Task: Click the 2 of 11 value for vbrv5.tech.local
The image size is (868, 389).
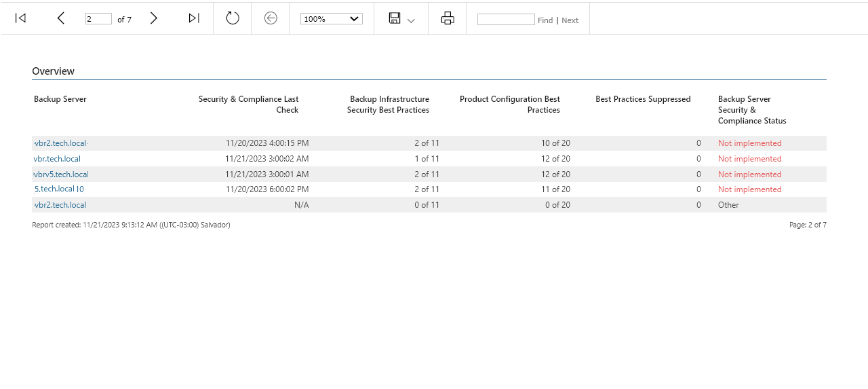Action: pos(427,174)
